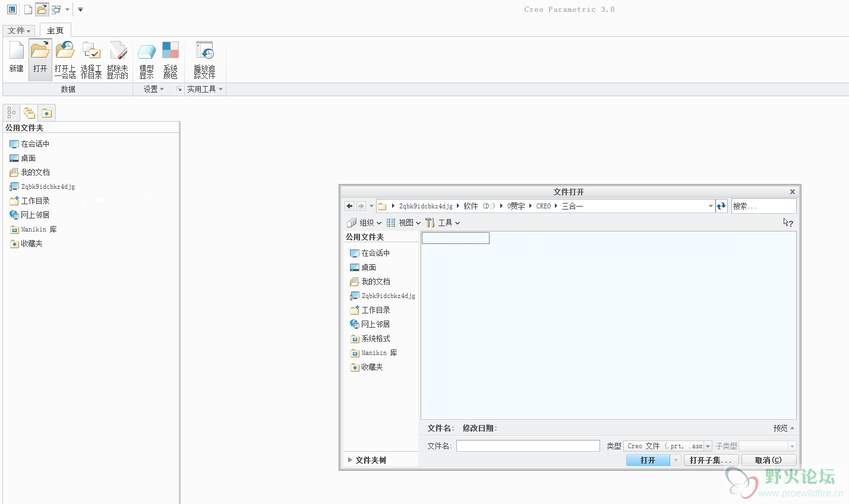The width and height of the screenshot is (849, 504).
Task: Choose 选择工作目录 working directory icon
Action: tap(91, 59)
